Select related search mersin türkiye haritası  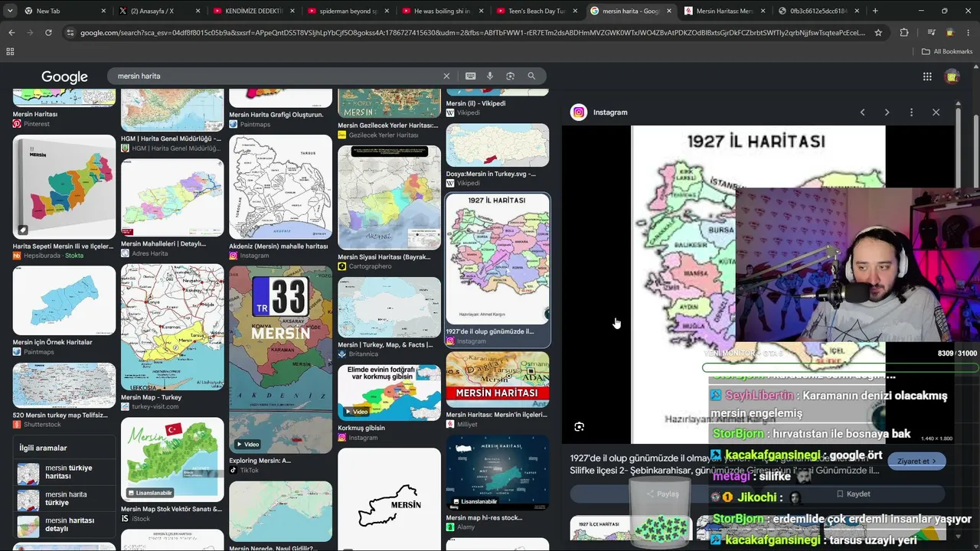coord(64,473)
